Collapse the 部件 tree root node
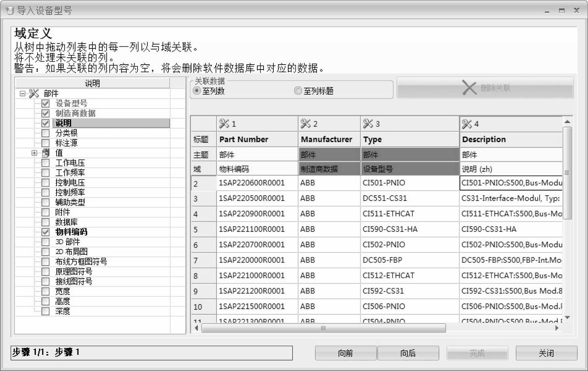Viewport: 588px width, 371px height. 22,94
